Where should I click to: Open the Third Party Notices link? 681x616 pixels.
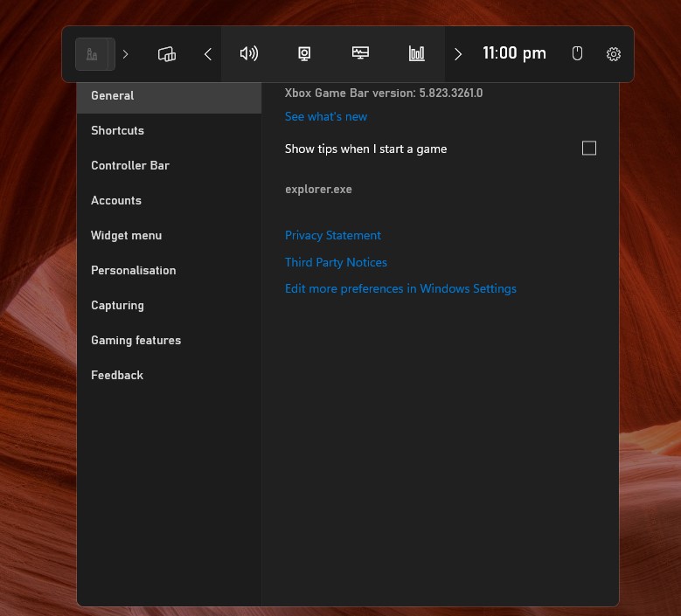coord(336,262)
